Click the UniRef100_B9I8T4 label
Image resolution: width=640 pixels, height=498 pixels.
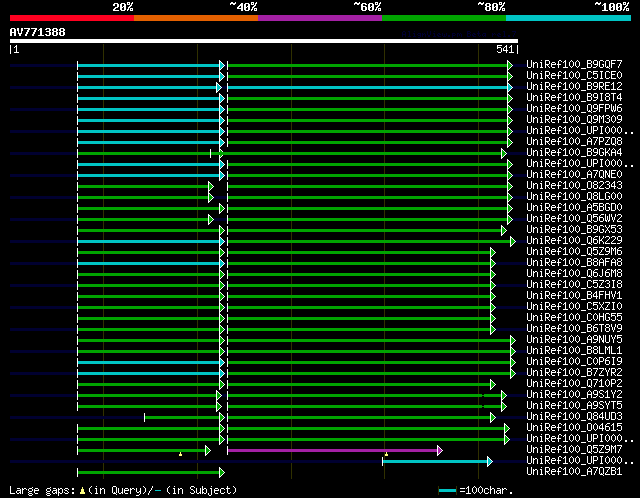click(574, 98)
